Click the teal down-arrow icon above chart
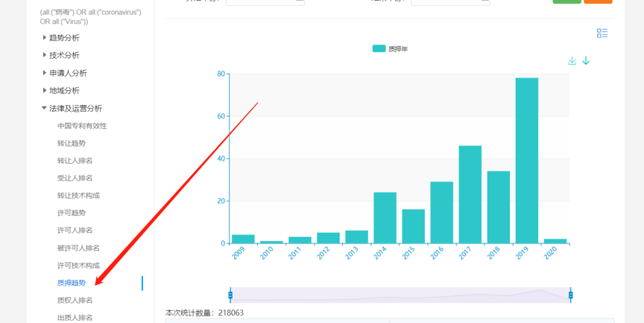 click(586, 61)
